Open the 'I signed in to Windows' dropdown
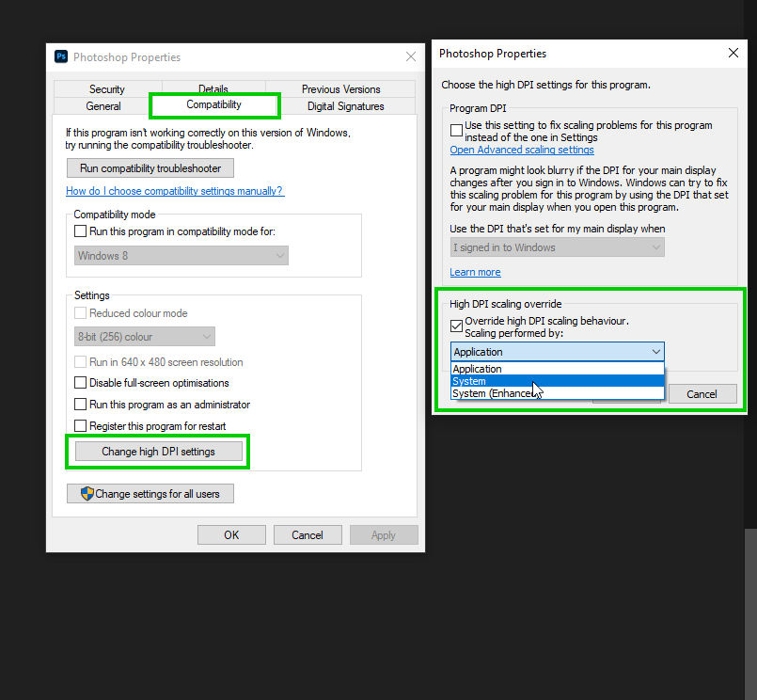 click(x=557, y=247)
